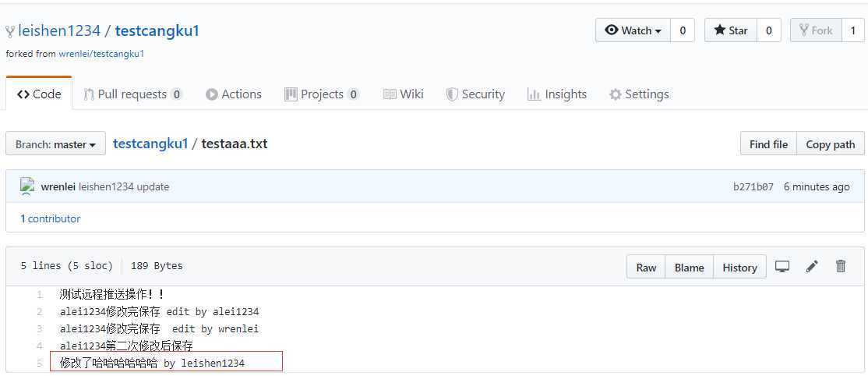
Task: Click the Copy path button
Action: click(x=831, y=144)
